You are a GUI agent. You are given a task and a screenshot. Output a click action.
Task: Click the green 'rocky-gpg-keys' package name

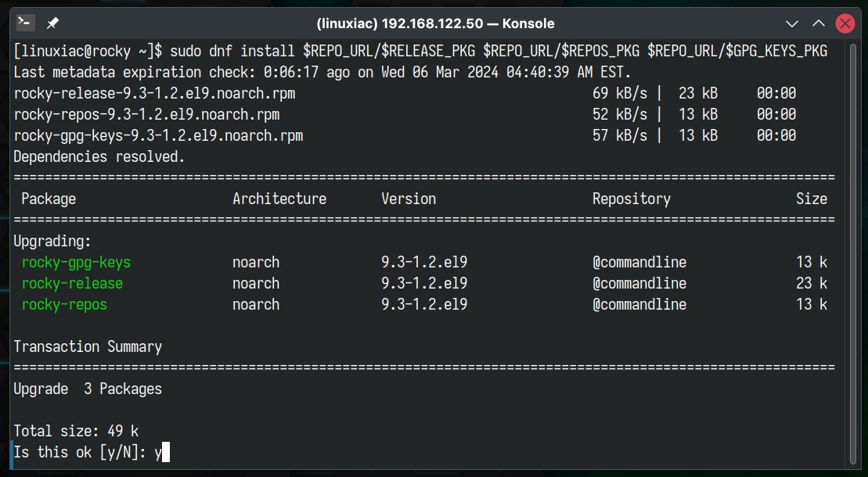(x=77, y=262)
